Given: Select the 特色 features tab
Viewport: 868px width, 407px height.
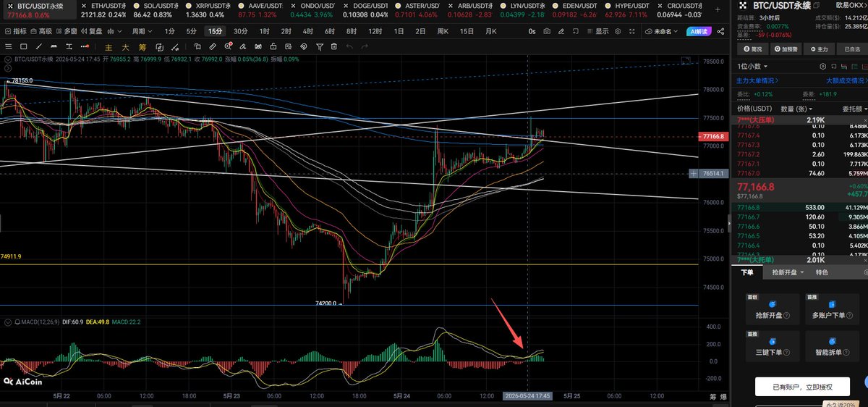Looking at the screenshot, I should coord(822,272).
